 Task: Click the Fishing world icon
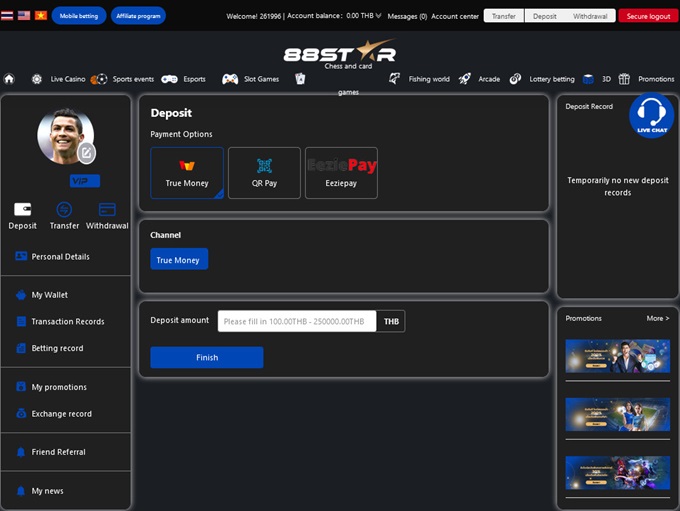(395, 79)
